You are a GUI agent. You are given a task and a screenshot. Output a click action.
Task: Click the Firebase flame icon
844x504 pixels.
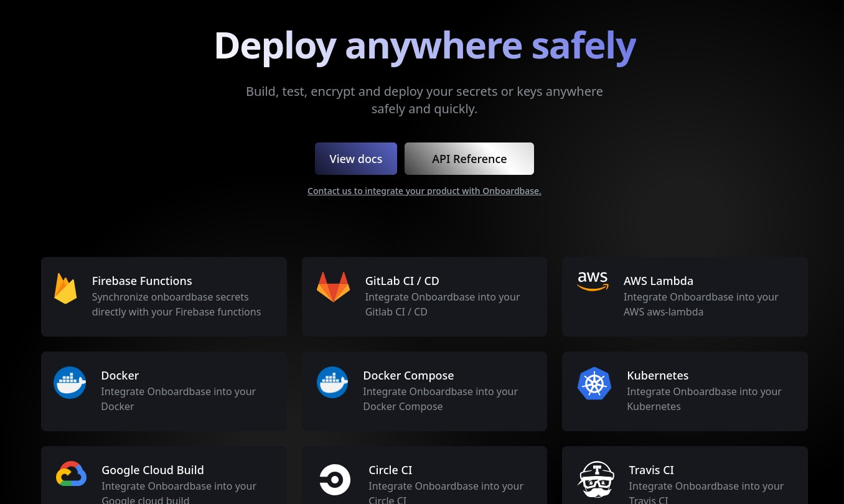click(65, 289)
